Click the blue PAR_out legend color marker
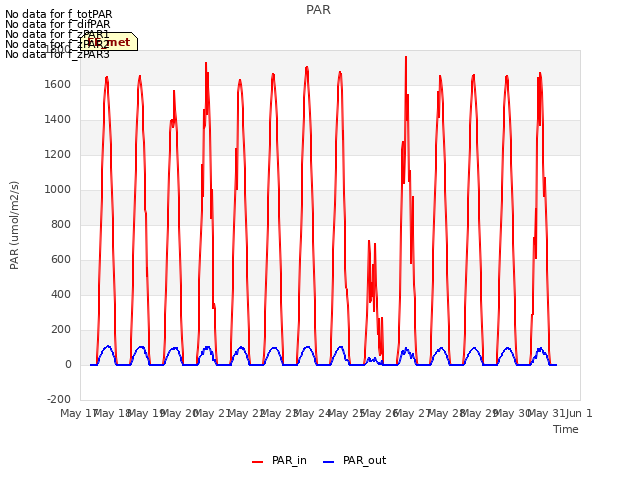 329,462
